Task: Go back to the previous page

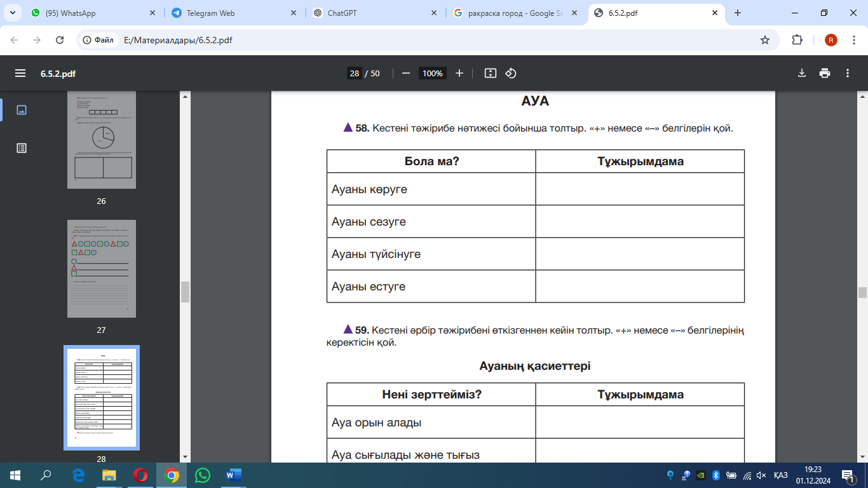Action: (x=14, y=40)
